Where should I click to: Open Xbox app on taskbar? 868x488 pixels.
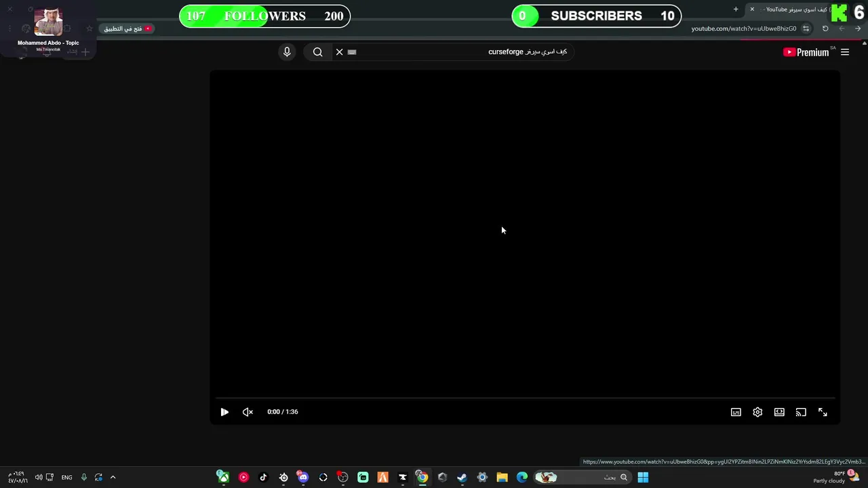(x=222, y=477)
